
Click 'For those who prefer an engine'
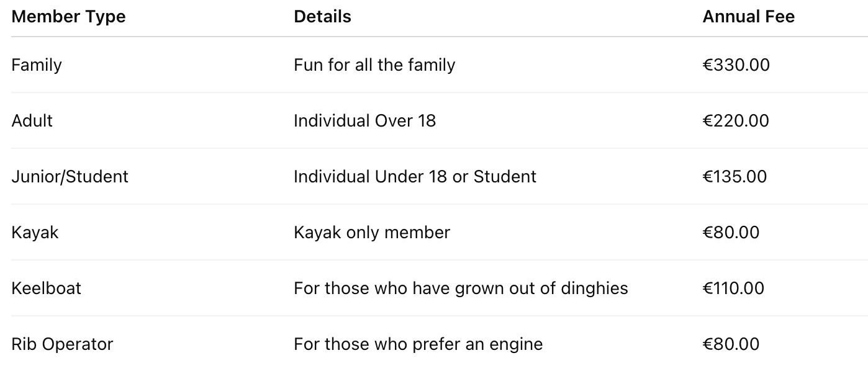[x=418, y=344]
